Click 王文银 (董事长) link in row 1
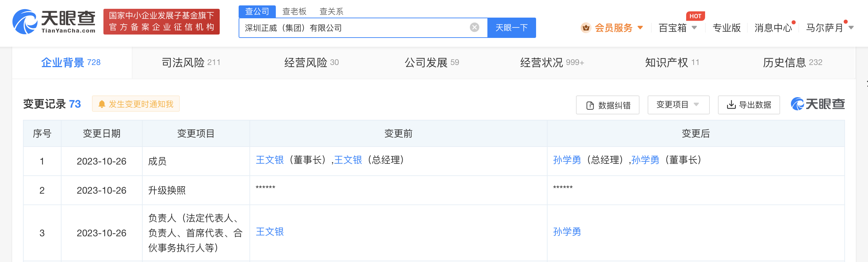The image size is (868, 262). pos(270,160)
